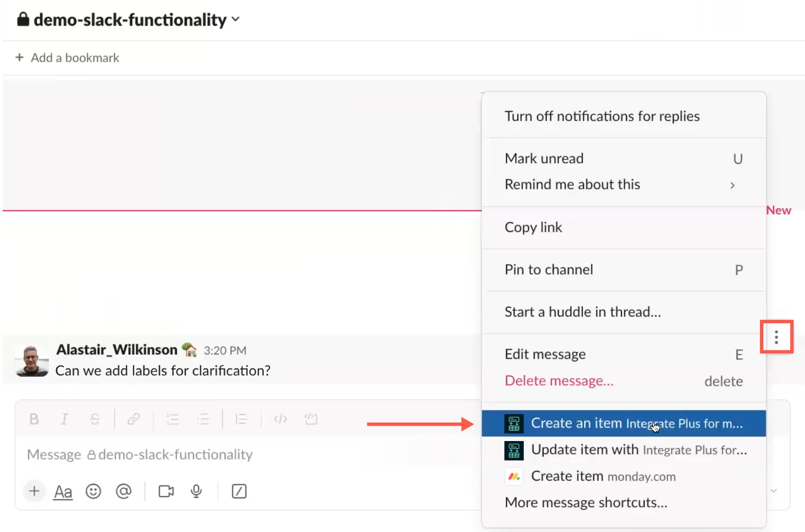Start a bulleted list
The image size is (805, 532).
203,419
